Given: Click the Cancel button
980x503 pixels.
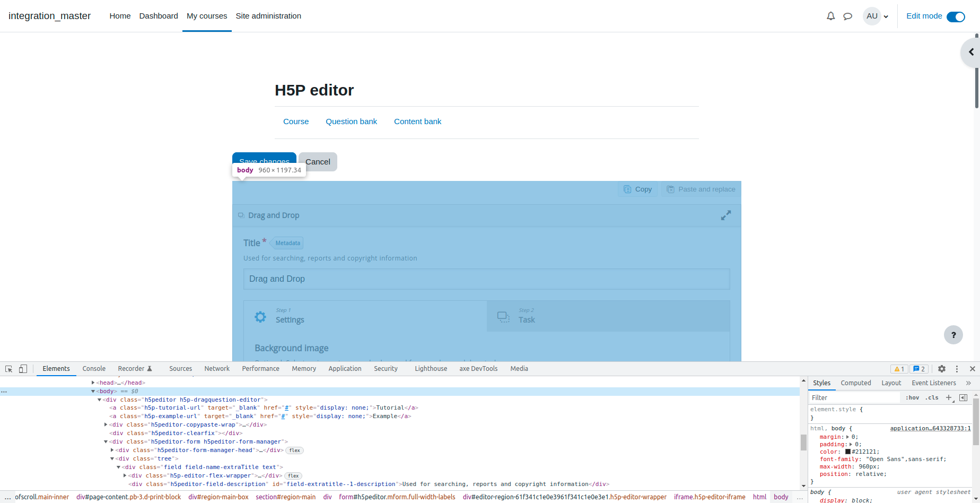Looking at the screenshot, I should tap(318, 162).
